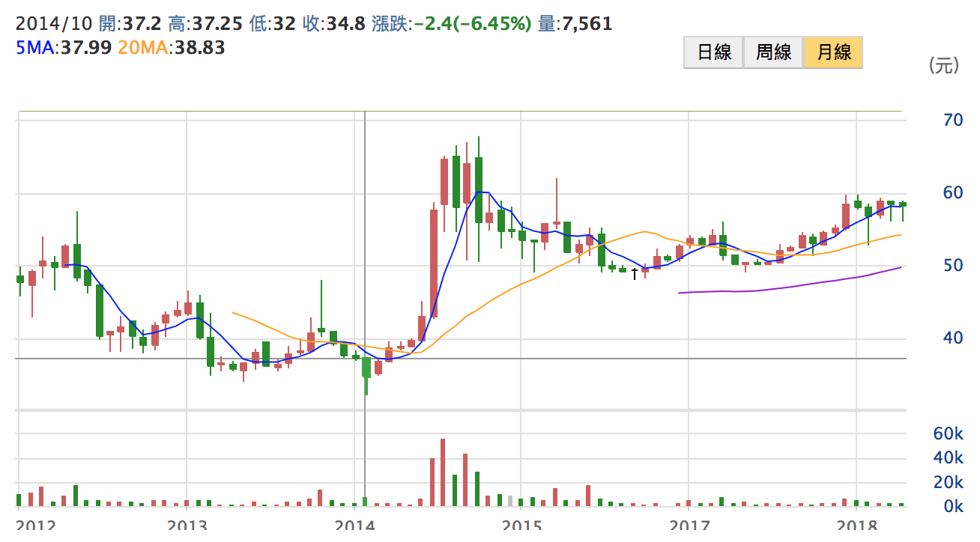Click the 漲跌 -2.4(-6.45%) change value
The width and height of the screenshot is (980, 542).
(452, 24)
